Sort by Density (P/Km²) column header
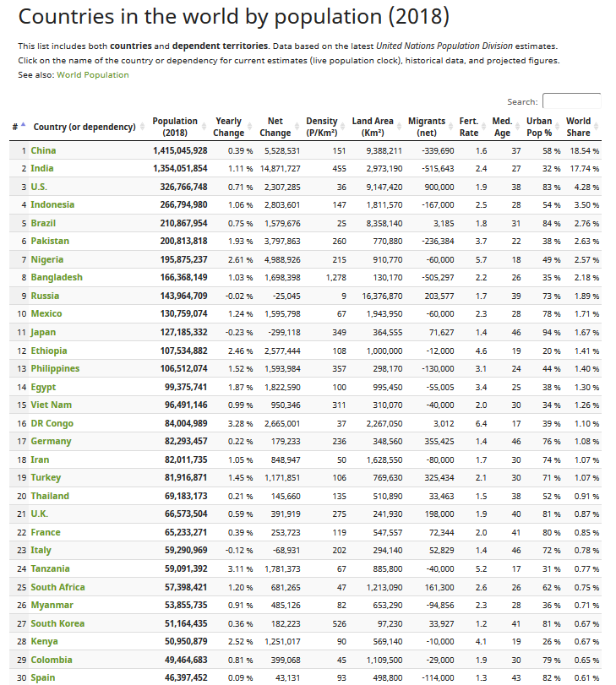The width and height of the screenshot is (616, 685). coord(324,127)
